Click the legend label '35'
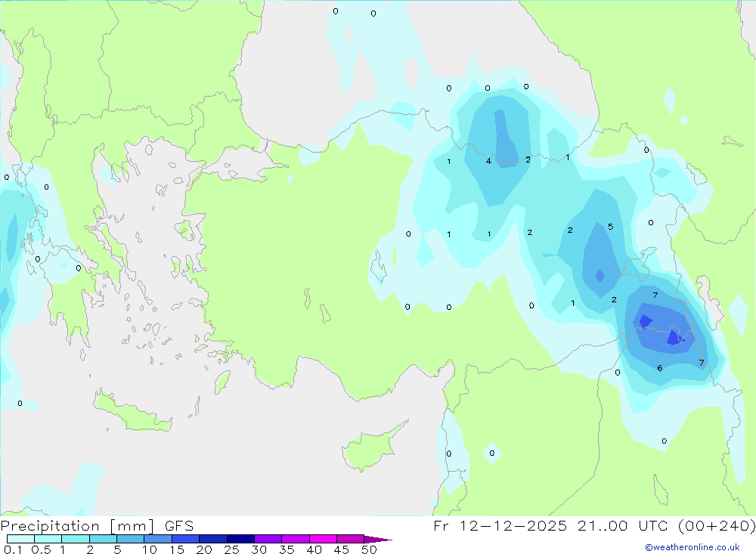The height and width of the screenshot is (554, 756). point(287,549)
